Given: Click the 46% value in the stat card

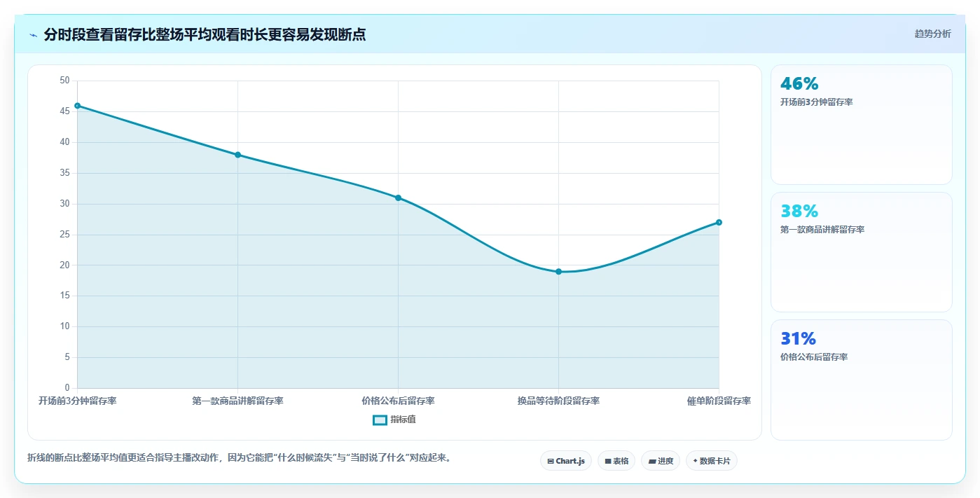Looking at the screenshot, I should click(799, 84).
